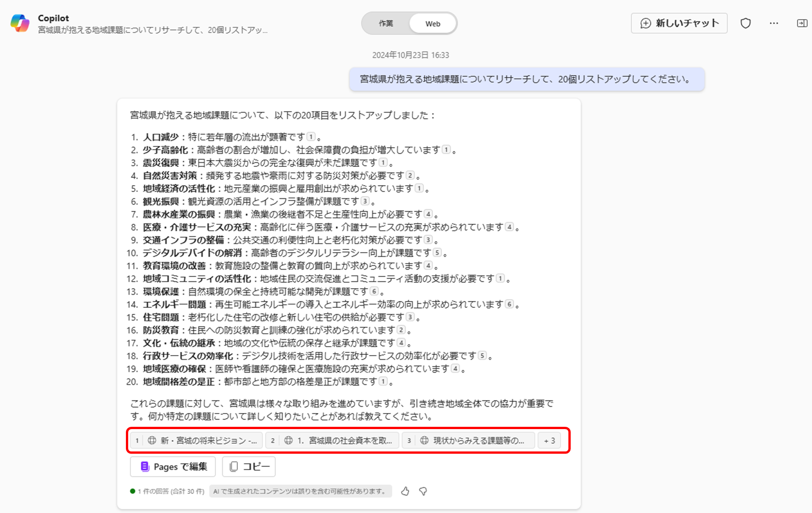Open citation 5 after 行政サービスの効率化 line
Viewport: 812px width, 513px height.
(x=483, y=355)
